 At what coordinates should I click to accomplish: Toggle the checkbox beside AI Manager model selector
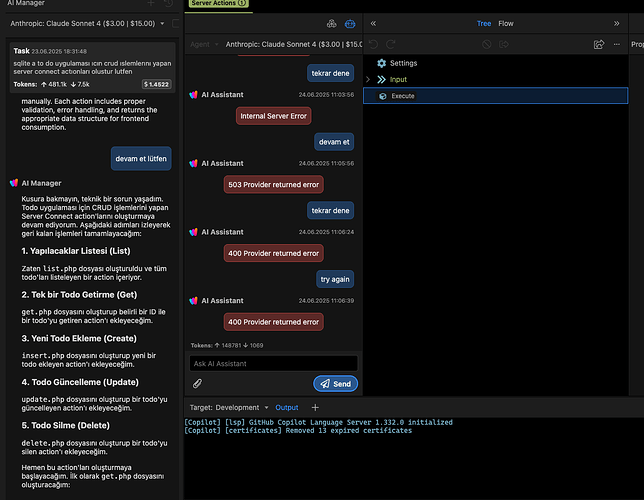(176, 23)
